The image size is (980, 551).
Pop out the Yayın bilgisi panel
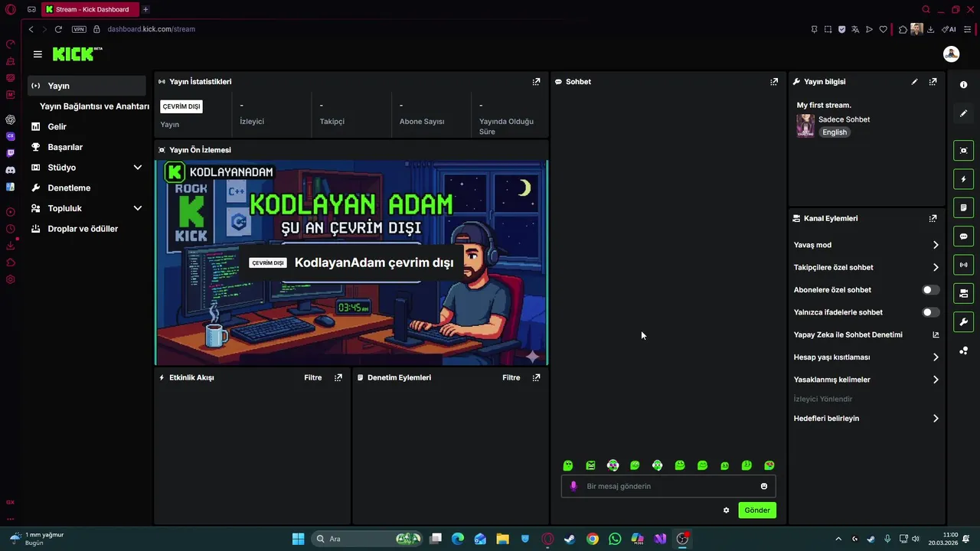click(x=933, y=82)
